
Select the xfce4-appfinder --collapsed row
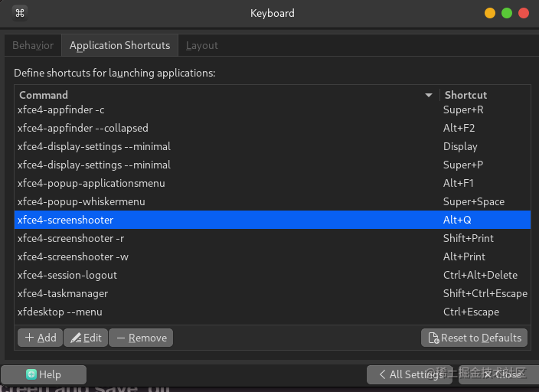(273, 129)
